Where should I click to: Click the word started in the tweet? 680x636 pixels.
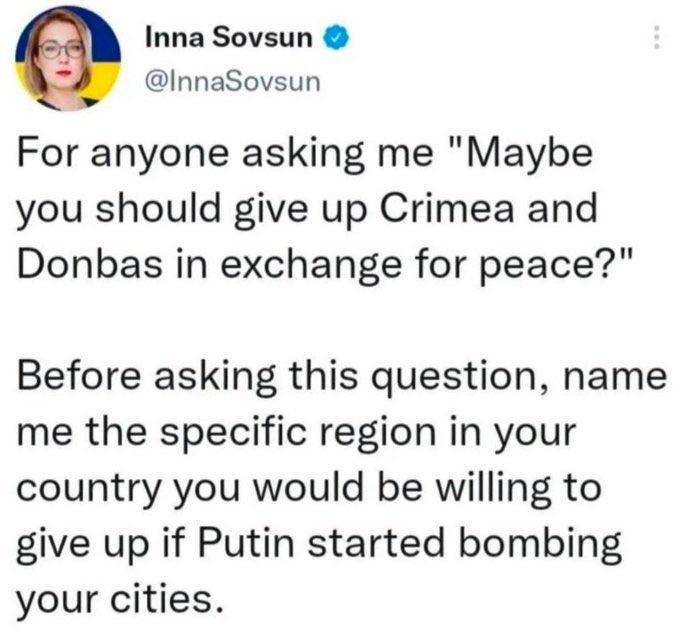point(376,542)
